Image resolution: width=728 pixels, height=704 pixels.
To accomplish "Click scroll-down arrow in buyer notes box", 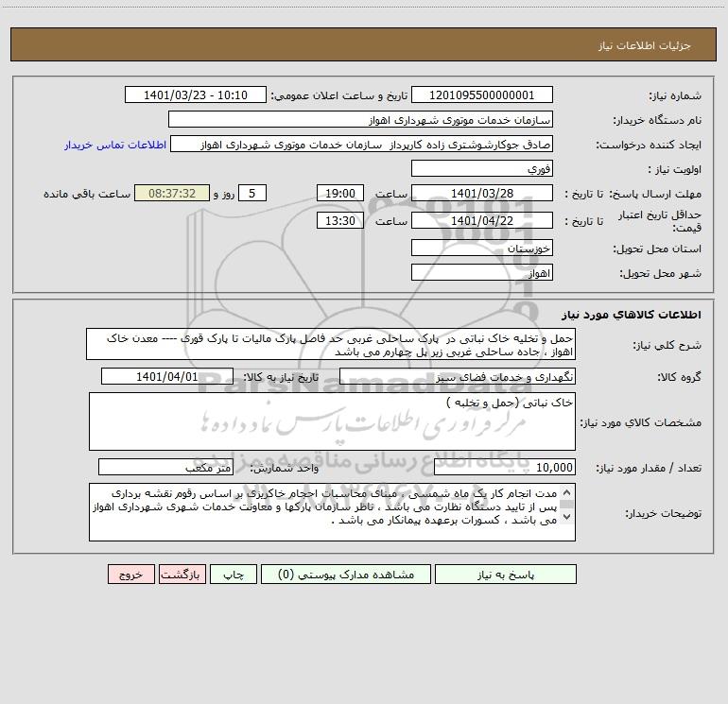I will click(x=566, y=517).
